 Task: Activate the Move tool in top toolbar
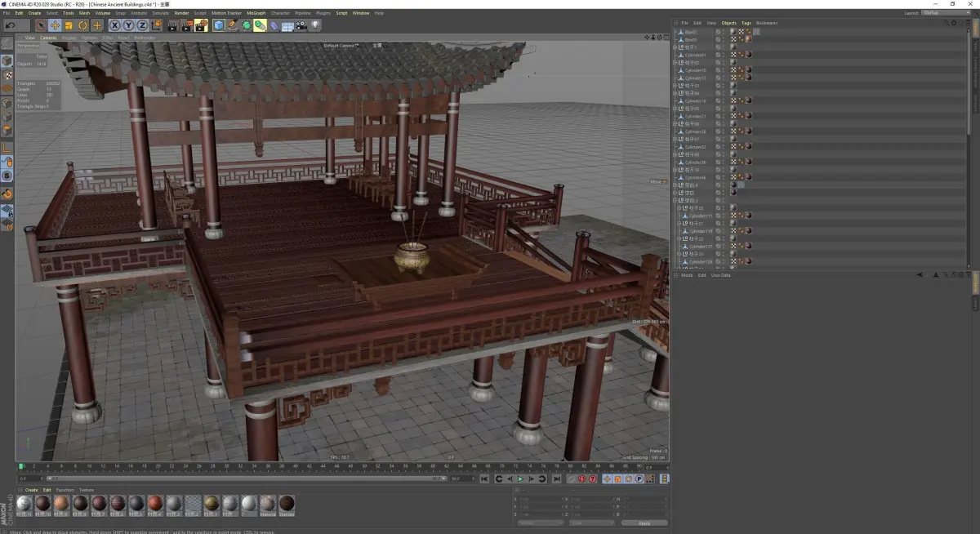(x=55, y=25)
